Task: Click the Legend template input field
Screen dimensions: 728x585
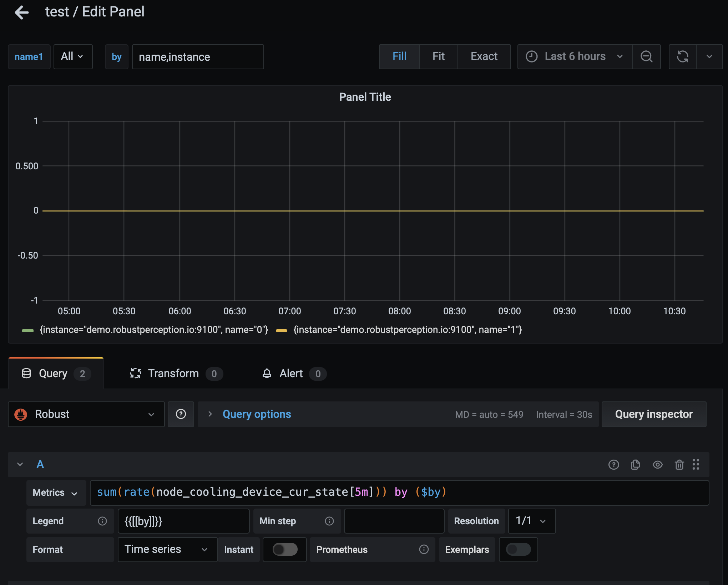Action: pos(183,521)
